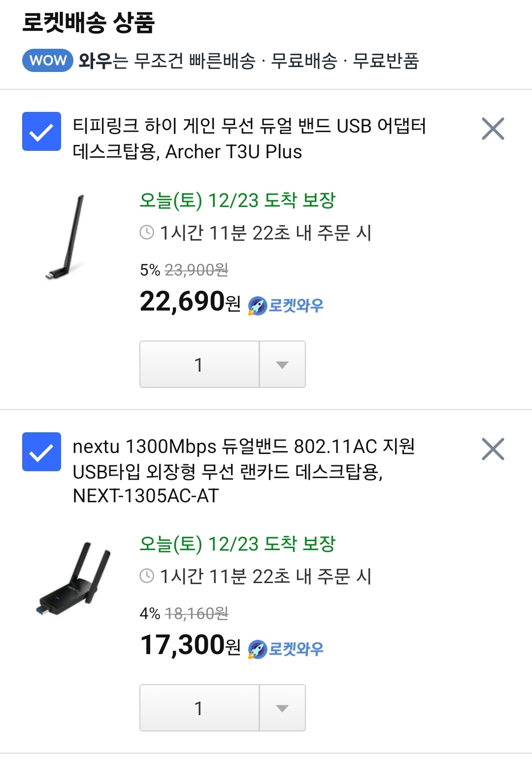The image size is (532, 764).
Task: Open the nextu dual-antenna adapter thumbnail
Action: [74, 578]
